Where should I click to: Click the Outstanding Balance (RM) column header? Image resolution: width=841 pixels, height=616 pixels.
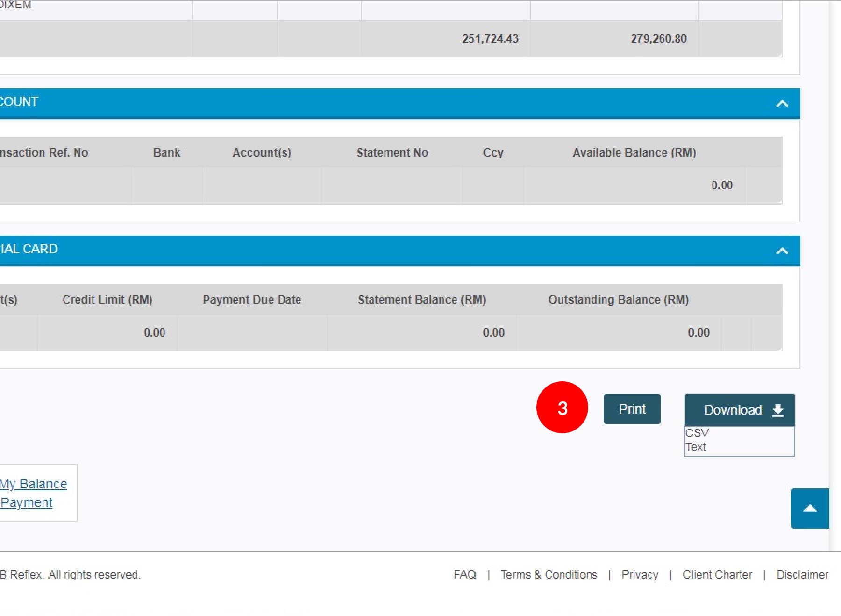tap(618, 300)
